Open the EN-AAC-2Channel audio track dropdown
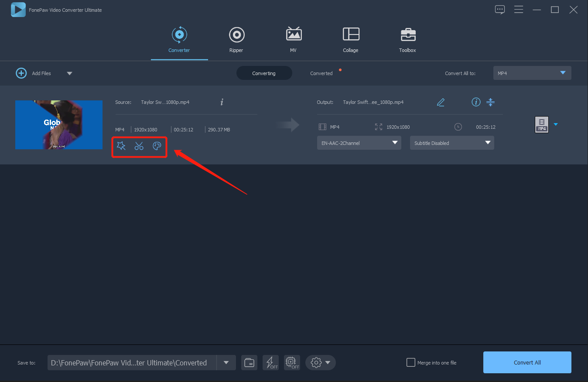Screen dimensions: 588x382 coord(359,143)
